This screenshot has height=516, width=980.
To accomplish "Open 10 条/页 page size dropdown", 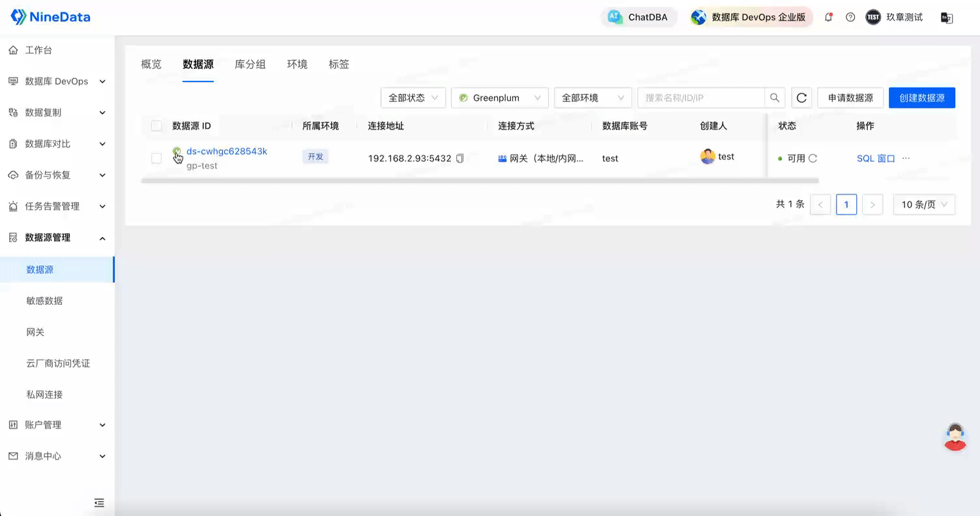I will [924, 205].
